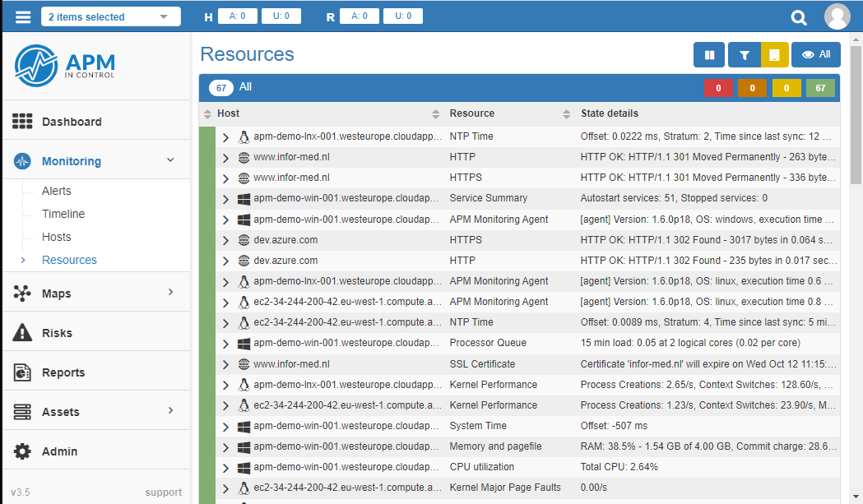The image size is (863, 504).
Task: Toggle the eye All visibility button
Action: tap(815, 55)
